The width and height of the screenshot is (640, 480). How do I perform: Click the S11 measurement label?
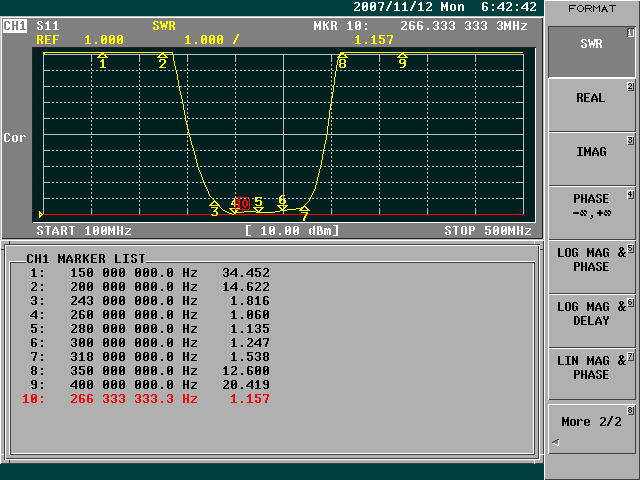click(48, 26)
